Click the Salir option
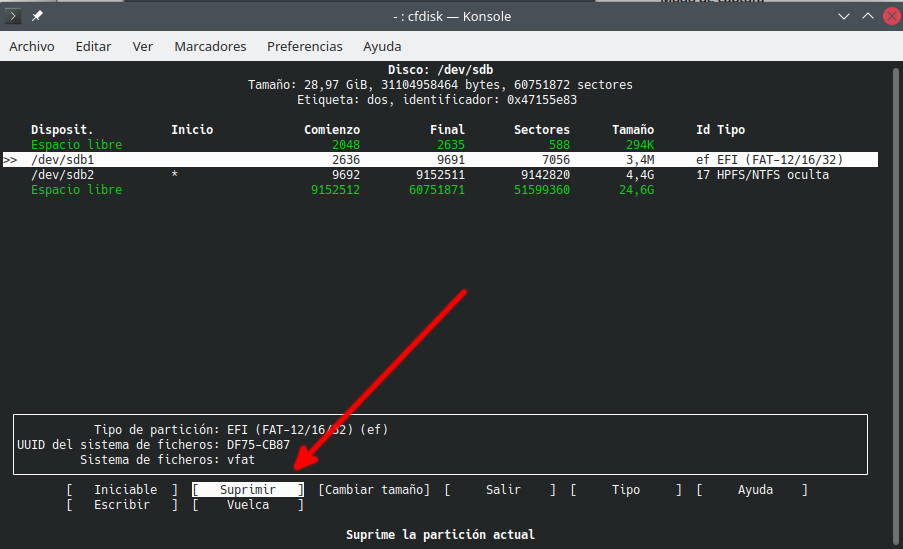The height and width of the screenshot is (549, 903). [x=502, y=490]
